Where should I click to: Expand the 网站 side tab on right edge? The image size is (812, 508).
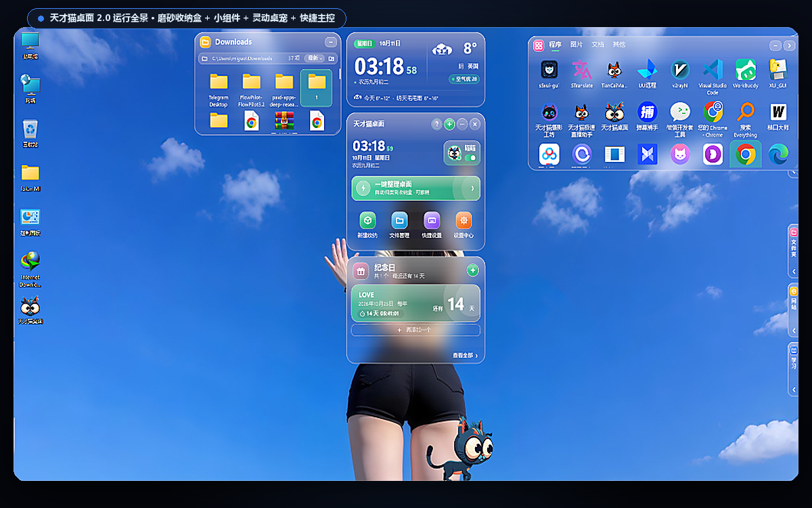click(x=794, y=310)
